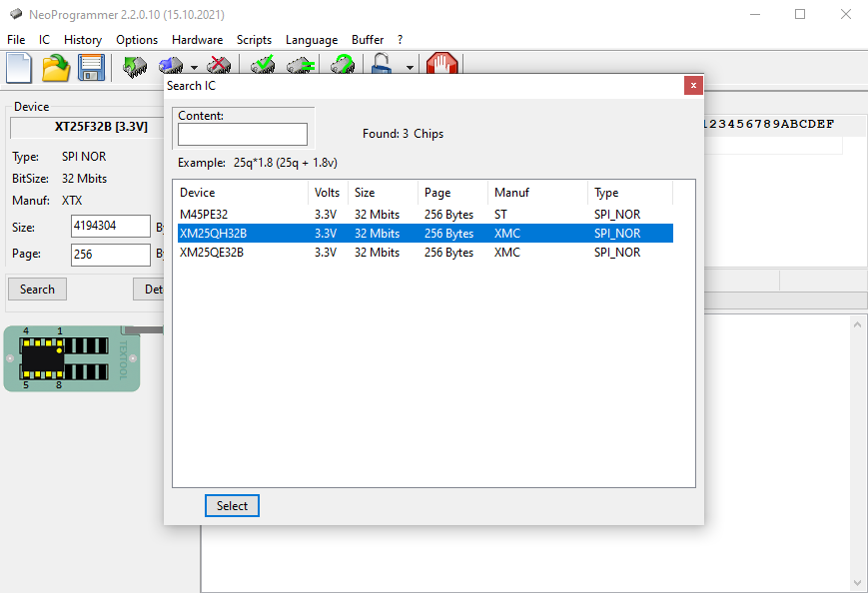
Task: Select the XM25QE32B chip row
Action: (426, 253)
